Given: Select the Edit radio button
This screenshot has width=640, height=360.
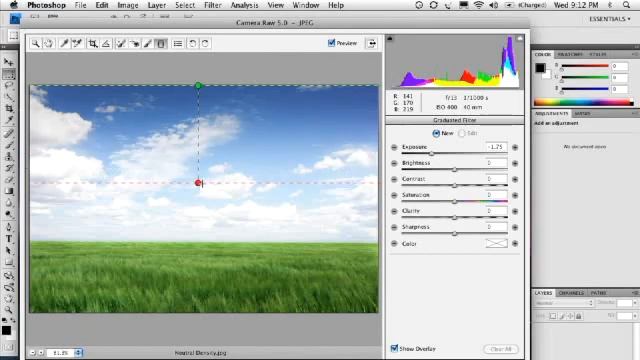Looking at the screenshot, I should (x=462, y=133).
